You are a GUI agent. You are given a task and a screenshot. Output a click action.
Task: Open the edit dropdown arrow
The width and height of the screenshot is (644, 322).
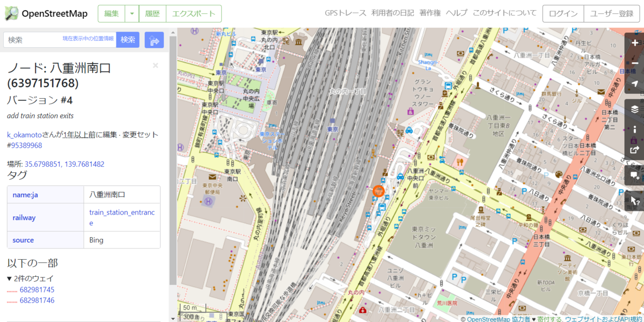click(x=132, y=14)
